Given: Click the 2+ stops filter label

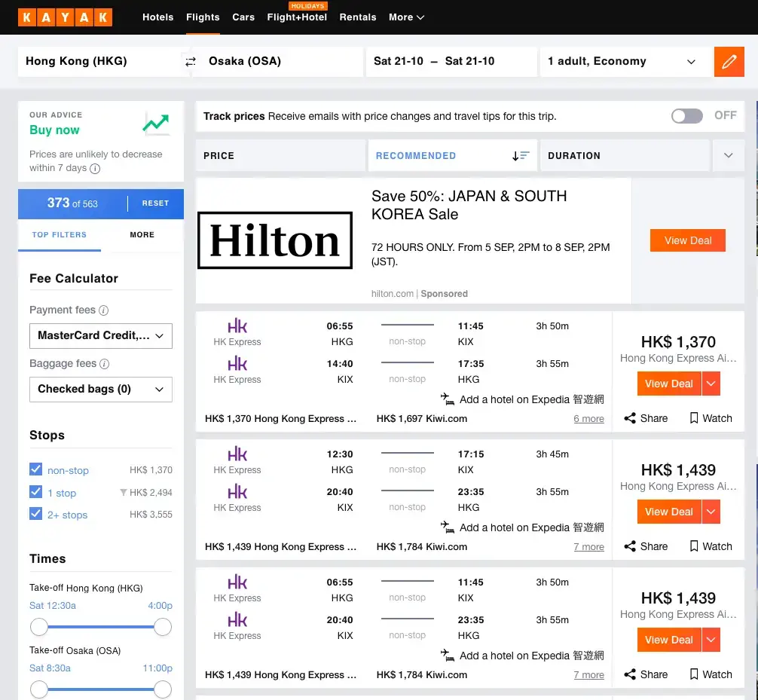Looking at the screenshot, I should point(68,515).
